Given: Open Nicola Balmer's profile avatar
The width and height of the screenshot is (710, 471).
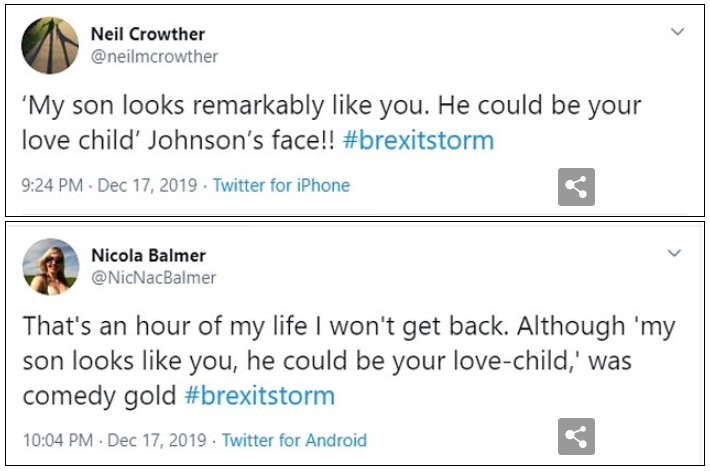Looking at the screenshot, I should (50, 267).
